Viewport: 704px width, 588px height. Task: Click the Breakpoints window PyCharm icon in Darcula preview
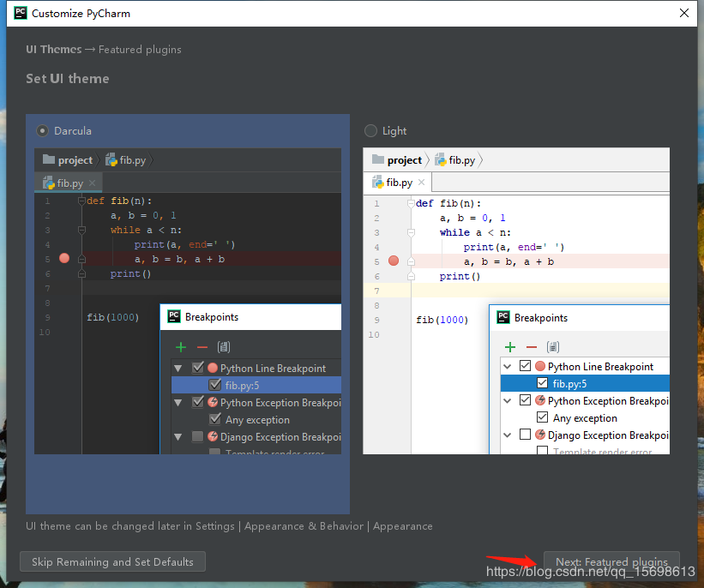pos(174,316)
